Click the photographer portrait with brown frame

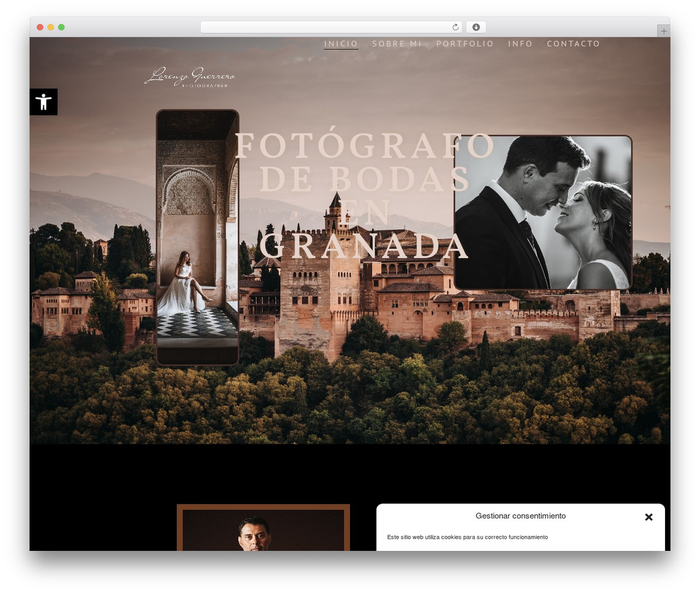click(x=263, y=527)
